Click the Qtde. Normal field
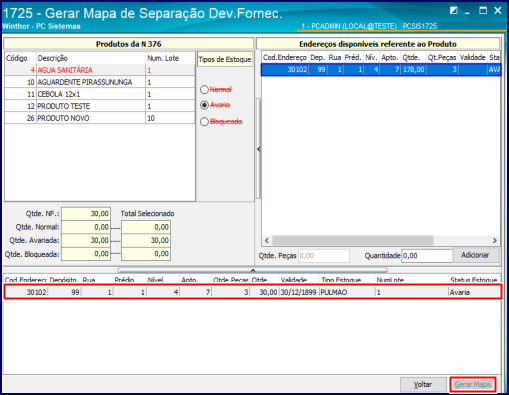The width and height of the screenshot is (509, 395). coord(86,227)
